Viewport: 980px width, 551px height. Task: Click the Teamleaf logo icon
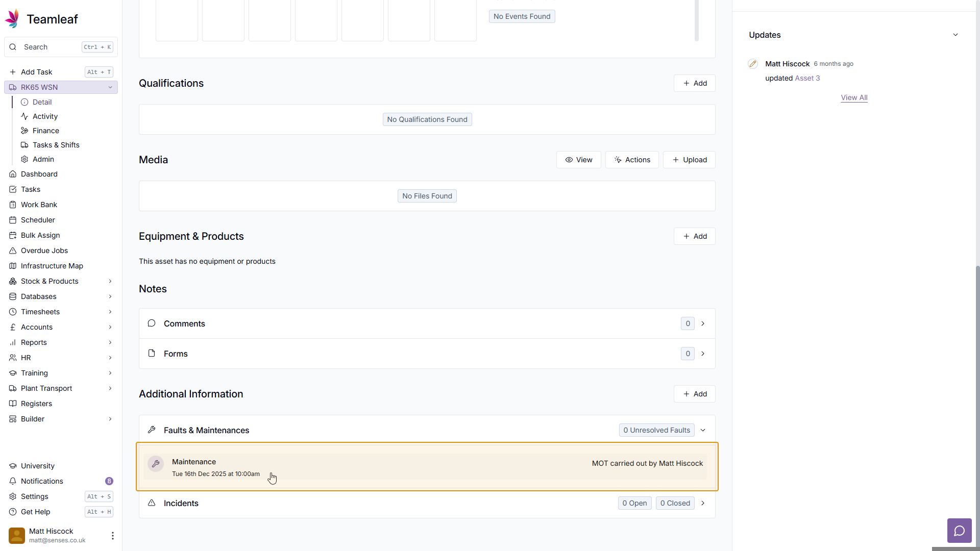coord(12,19)
